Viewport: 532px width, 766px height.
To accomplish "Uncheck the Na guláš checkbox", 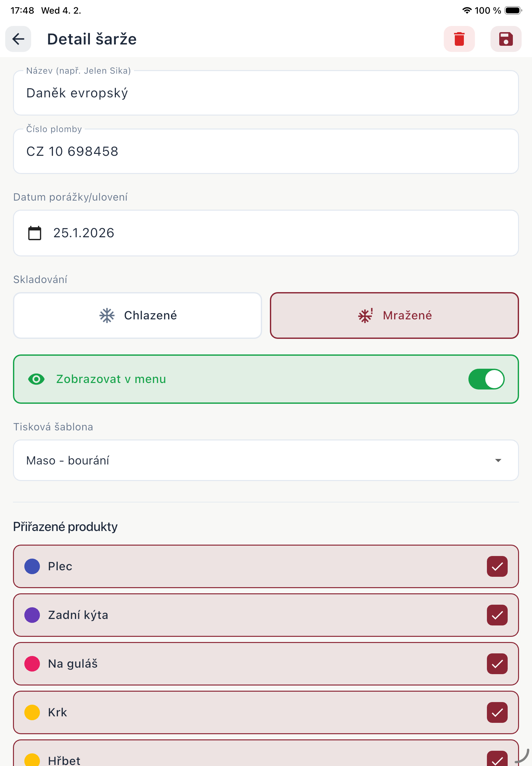I will tap(497, 663).
